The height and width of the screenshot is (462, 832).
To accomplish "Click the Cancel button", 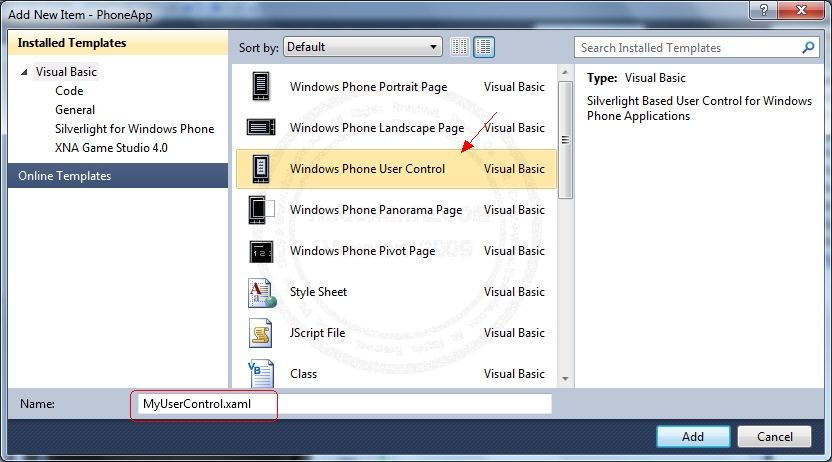I will click(774, 437).
